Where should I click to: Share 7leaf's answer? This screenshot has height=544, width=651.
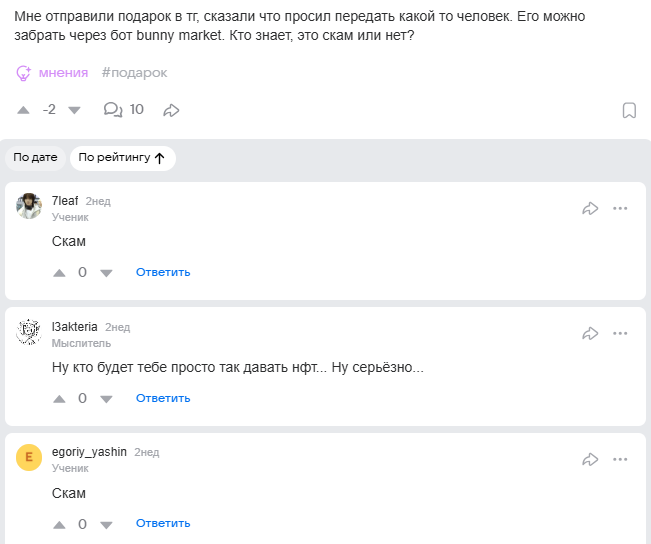pos(590,208)
